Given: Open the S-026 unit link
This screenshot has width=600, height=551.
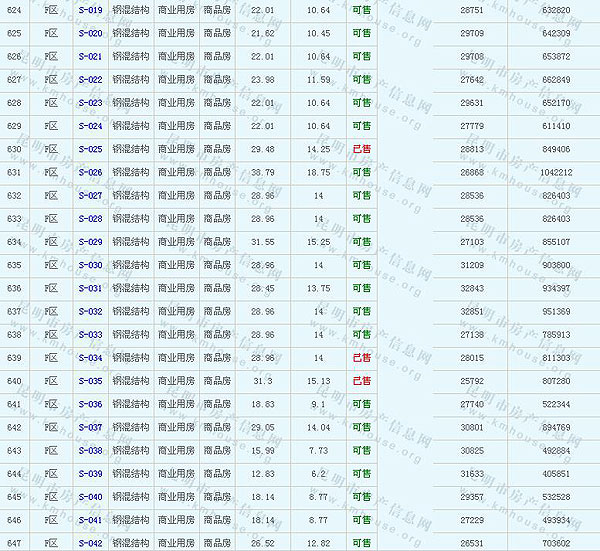Looking at the screenshot, I should [x=90, y=172].
